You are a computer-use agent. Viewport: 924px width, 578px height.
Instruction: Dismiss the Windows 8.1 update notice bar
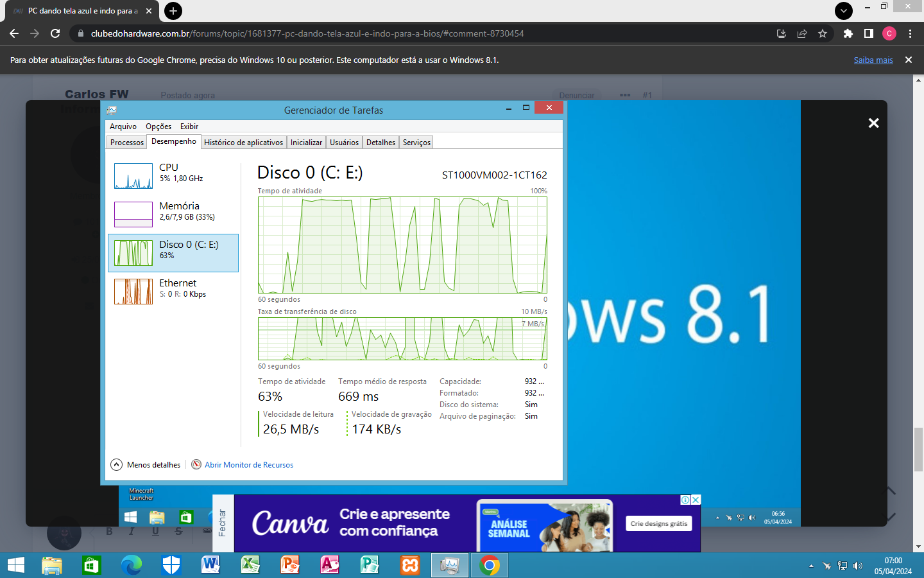coord(909,60)
